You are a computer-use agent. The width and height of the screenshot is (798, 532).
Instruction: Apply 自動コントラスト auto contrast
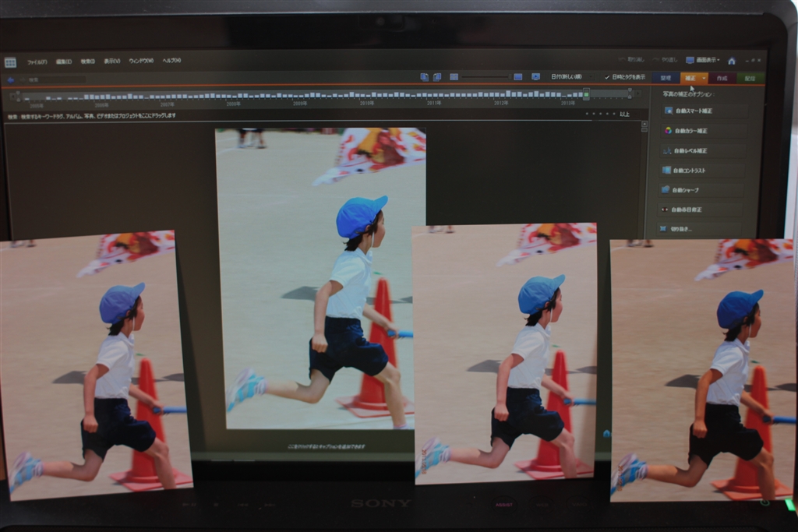tap(701, 171)
